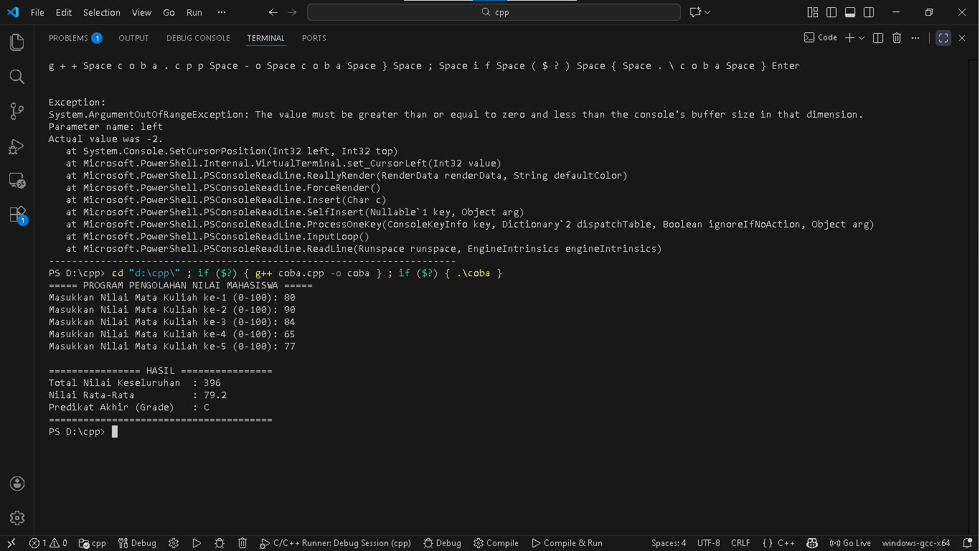Image resolution: width=980 pixels, height=551 pixels.
Task: Switch to the PROBLEMS tab
Action: pos(75,38)
